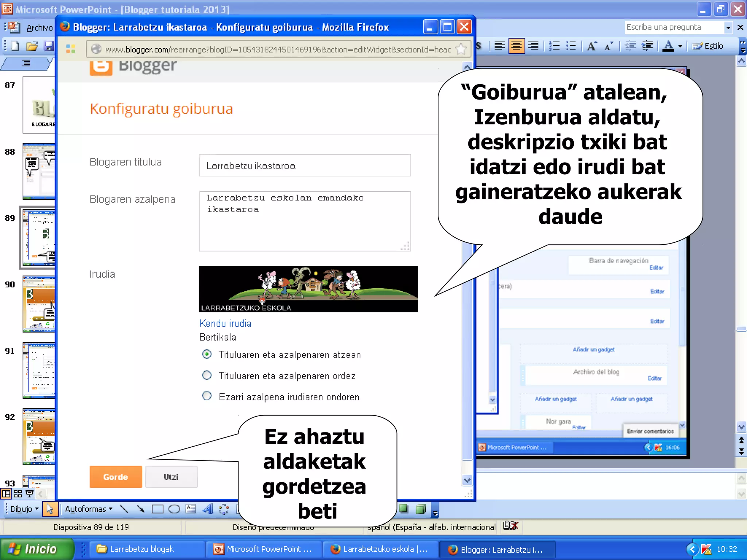
Task: Select the rectangle shape tool
Action: 157,509
